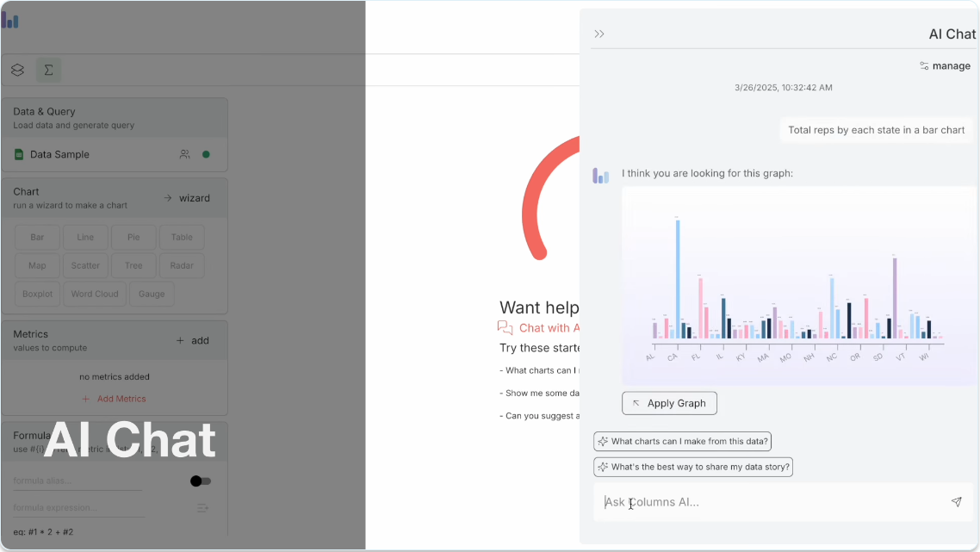Click the generated bar chart preview

798,286
